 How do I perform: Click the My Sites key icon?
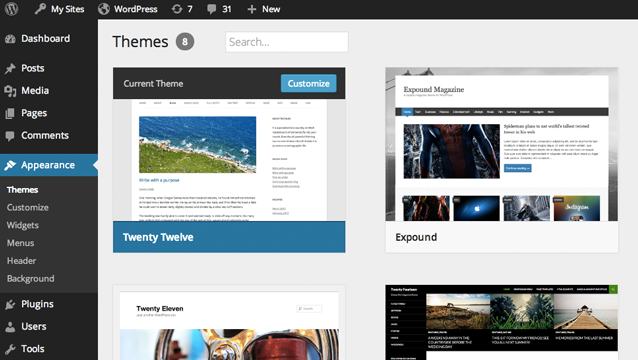tap(40, 9)
